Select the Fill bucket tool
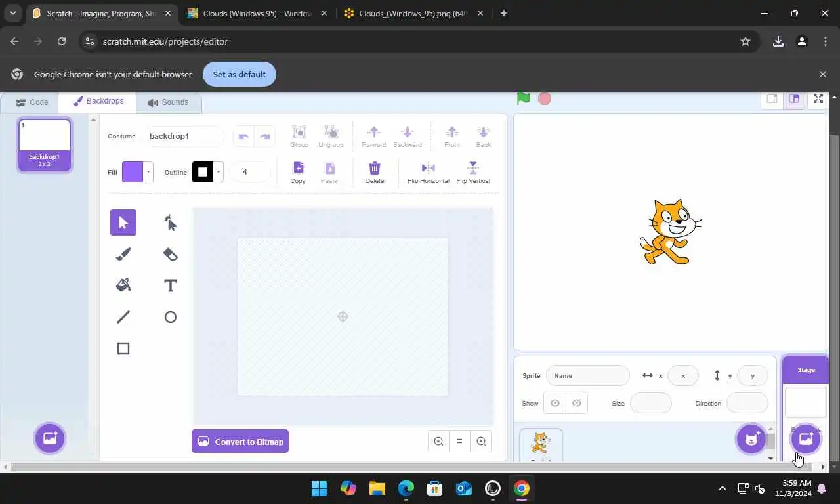This screenshot has width=840, height=504. pyautogui.click(x=123, y=285)
